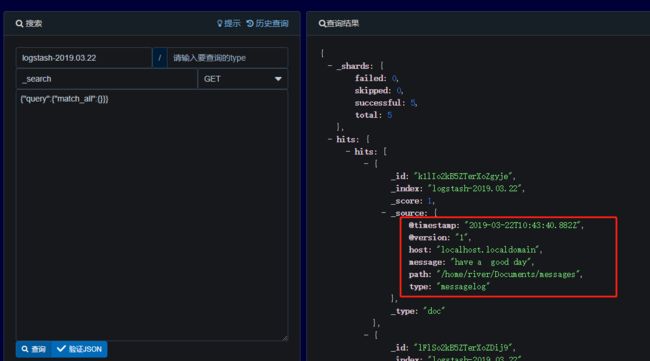Viewport: 650px width, 361px height.
Task: Click the "failed: 0" line
Action: coord(376,78)
